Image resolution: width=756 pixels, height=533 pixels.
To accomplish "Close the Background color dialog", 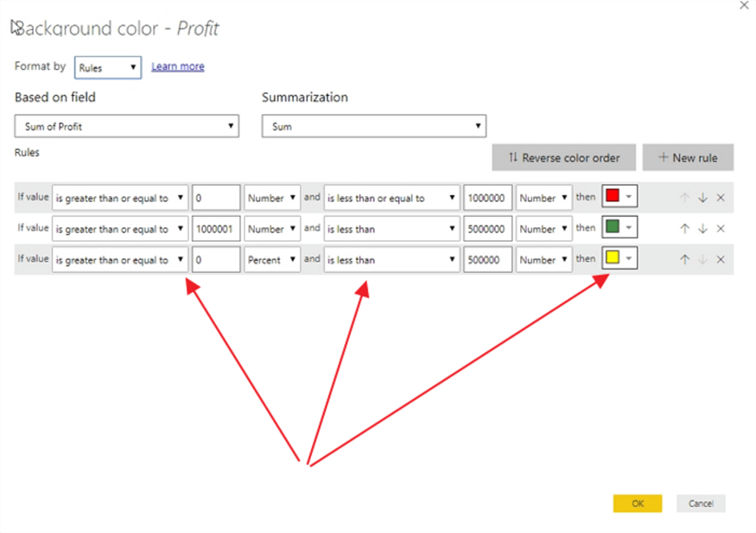I will [744, 6].
